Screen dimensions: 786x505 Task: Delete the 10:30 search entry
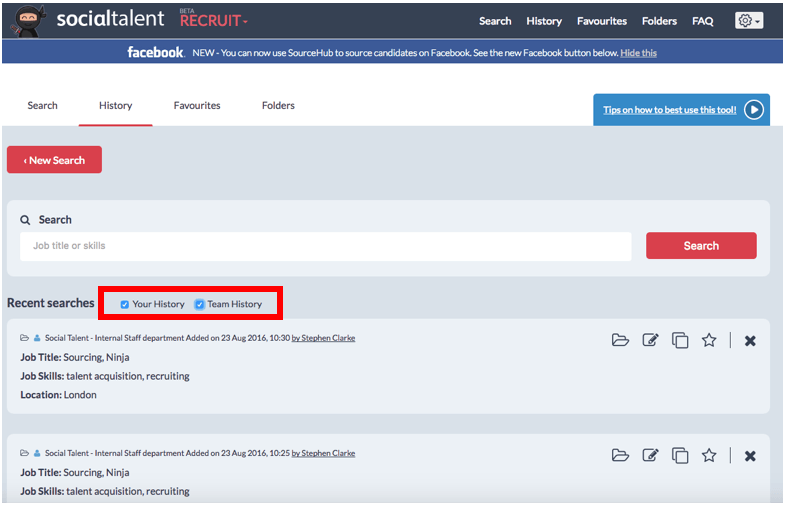tap(750, 341)
